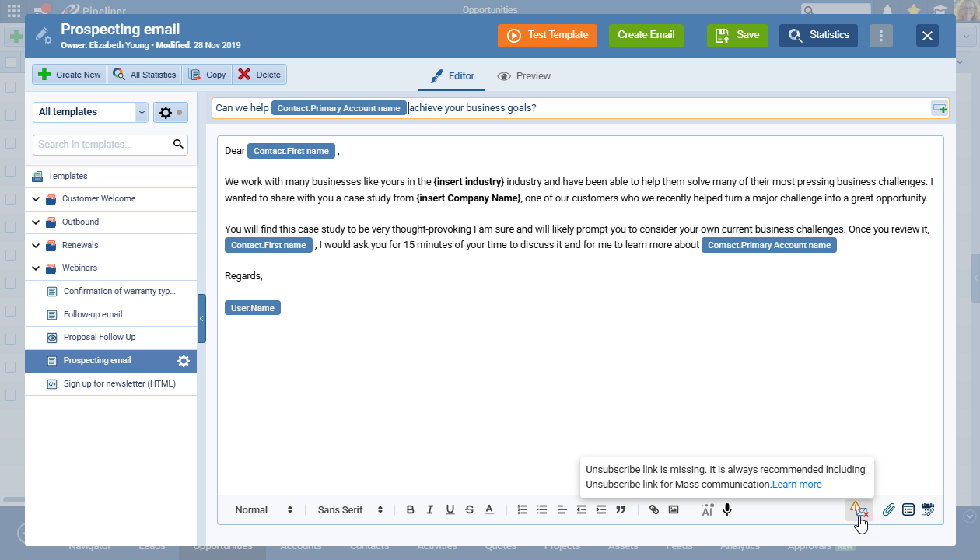
Task: Insert an image into the template
Action: pyautogui.click(x=674, y=509)
